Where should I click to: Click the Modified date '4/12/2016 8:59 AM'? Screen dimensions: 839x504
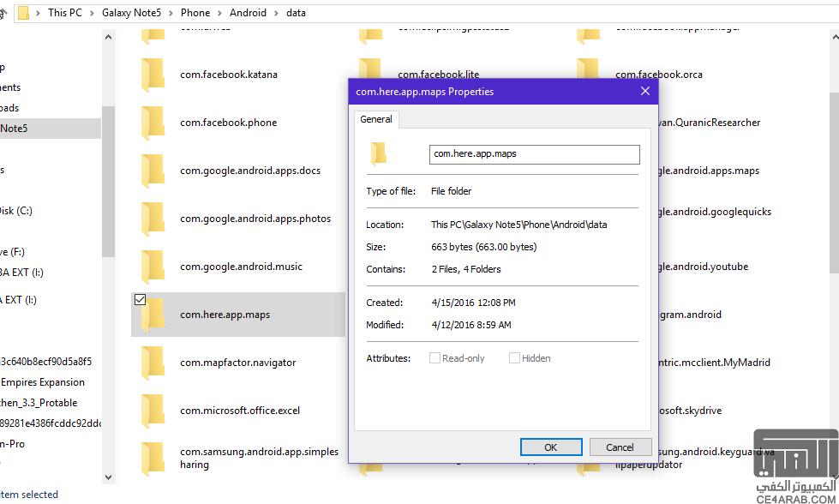point(470,325)
